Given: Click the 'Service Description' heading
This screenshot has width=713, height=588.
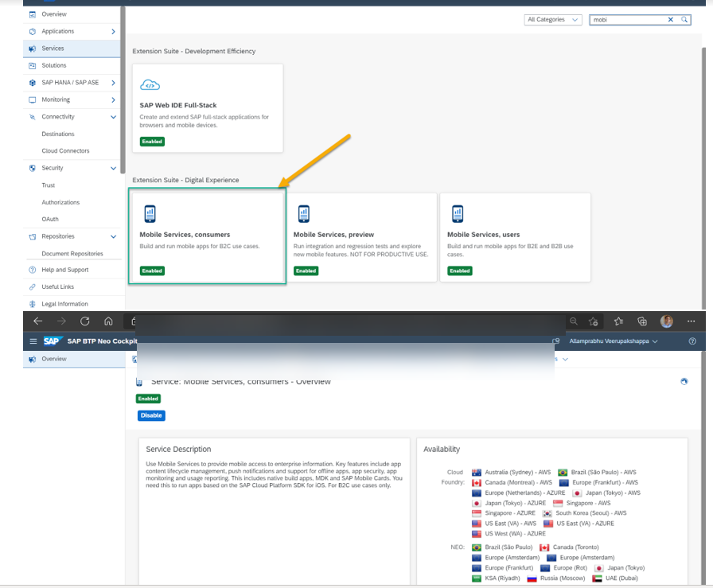Looking at the screenshot, I should (x=178, y=450).
